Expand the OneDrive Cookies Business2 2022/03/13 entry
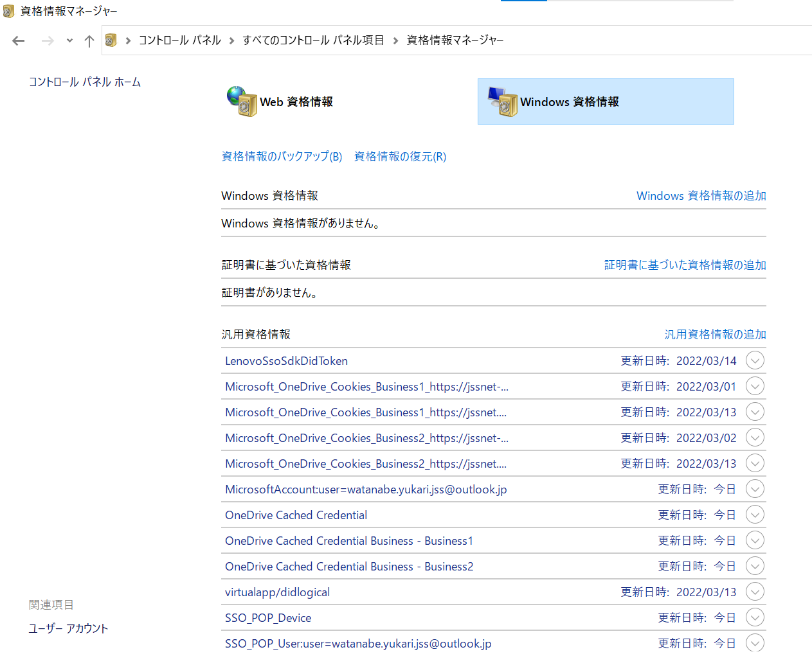Viewport: 812px width, 654px height. click(755, 463)
